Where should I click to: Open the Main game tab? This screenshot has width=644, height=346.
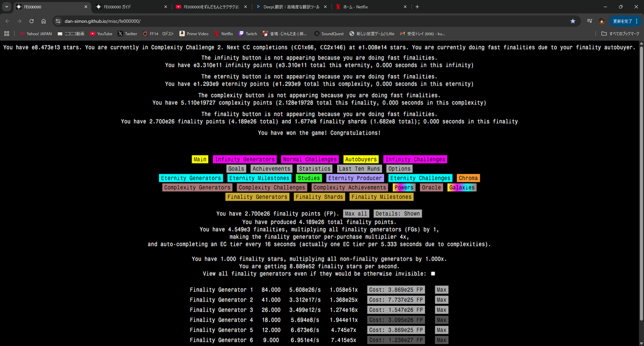(200, 159)
